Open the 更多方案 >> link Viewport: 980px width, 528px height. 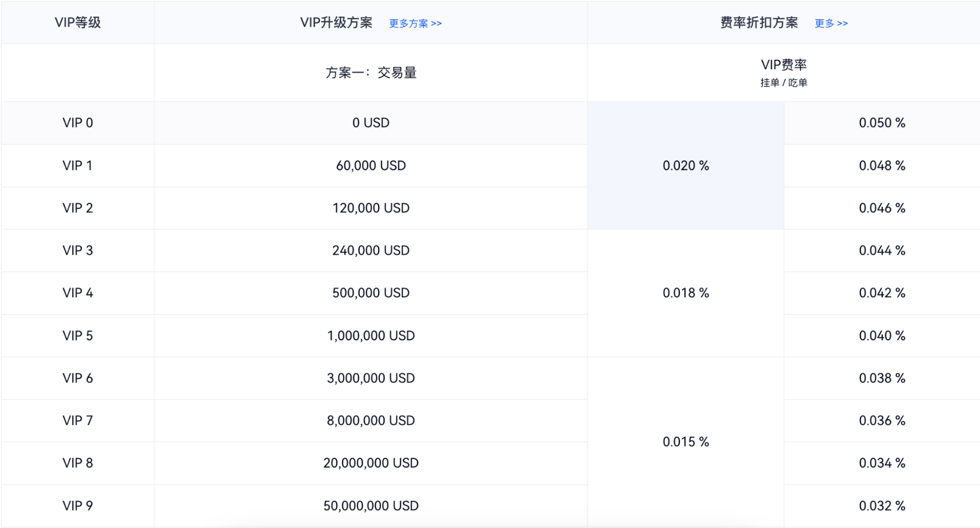tap(415, 24)
